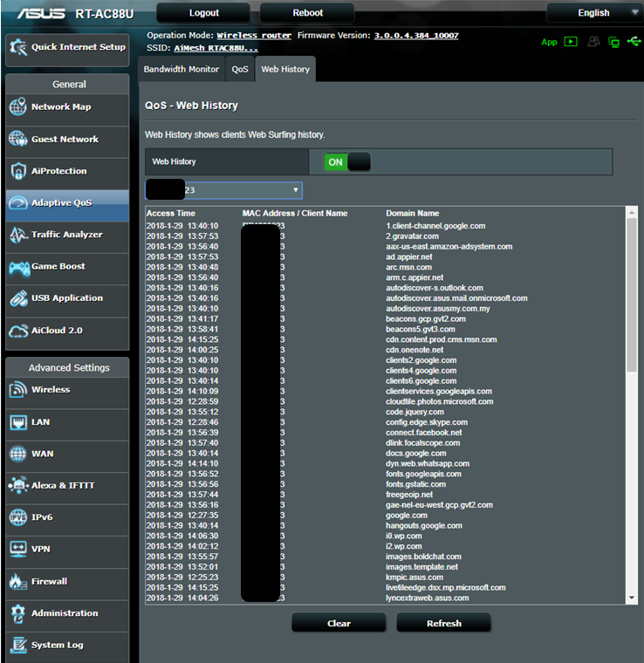Image resolution: width=644 pixels, height=663 pixels.
Task: Select cdn.onenote.net domain entry
Action: tap(414, 350)
